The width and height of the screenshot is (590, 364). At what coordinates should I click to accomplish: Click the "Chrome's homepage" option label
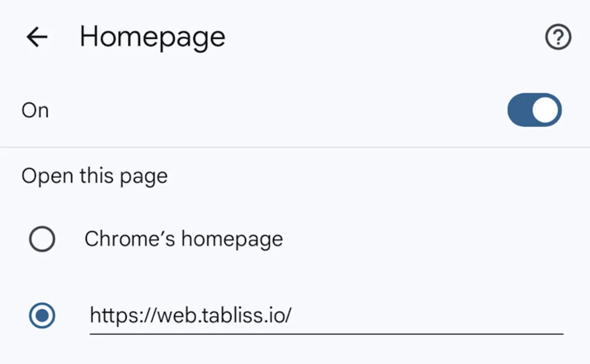coord(183,239)
